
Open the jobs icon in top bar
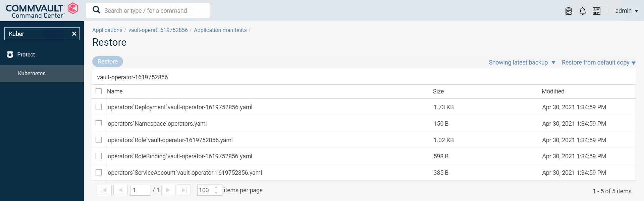click(569, 11)
